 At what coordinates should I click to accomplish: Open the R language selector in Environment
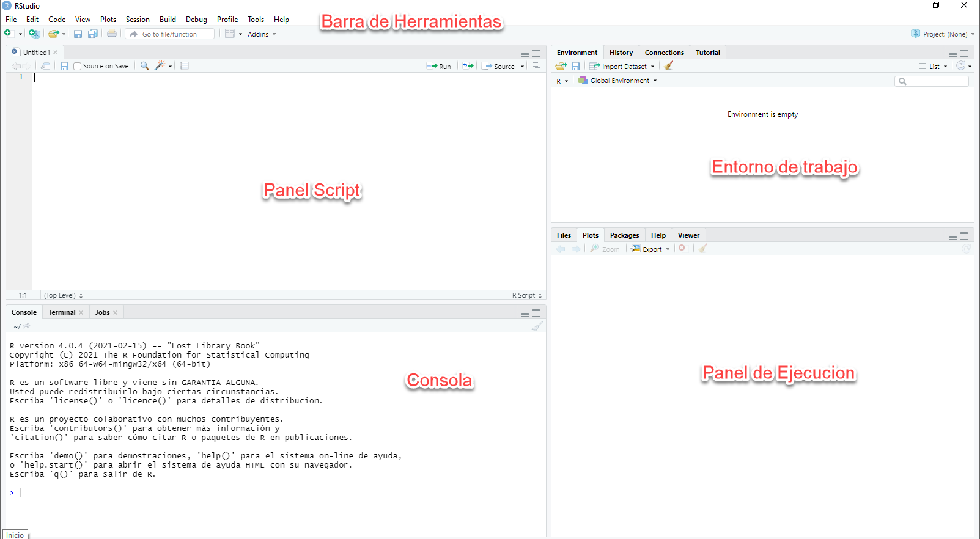coord(562,81)
